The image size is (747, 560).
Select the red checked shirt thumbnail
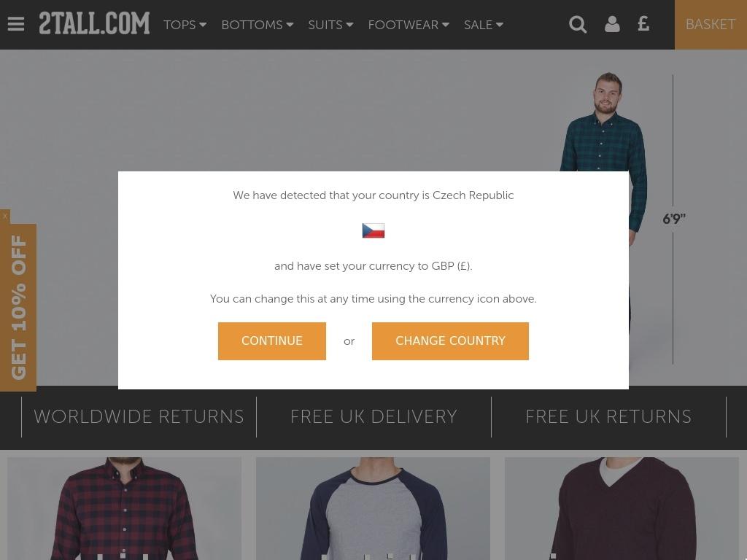tap(124, 508)
